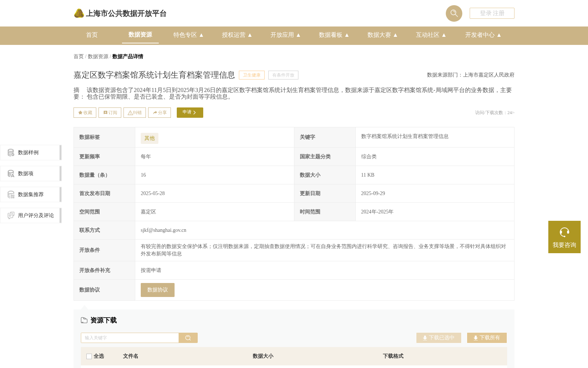This screenshot has height=368, width=588.
Task: Click the 有条件开放 tag
Action: [x=283, y=75]
